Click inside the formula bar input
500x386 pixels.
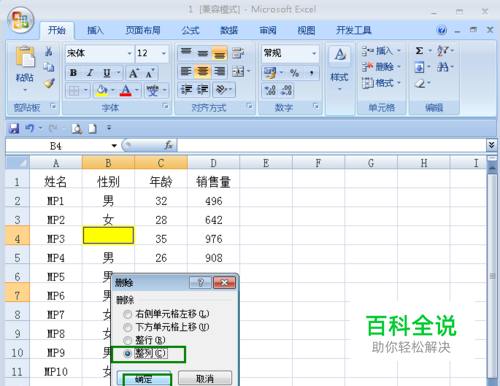[x=331, y=145]
